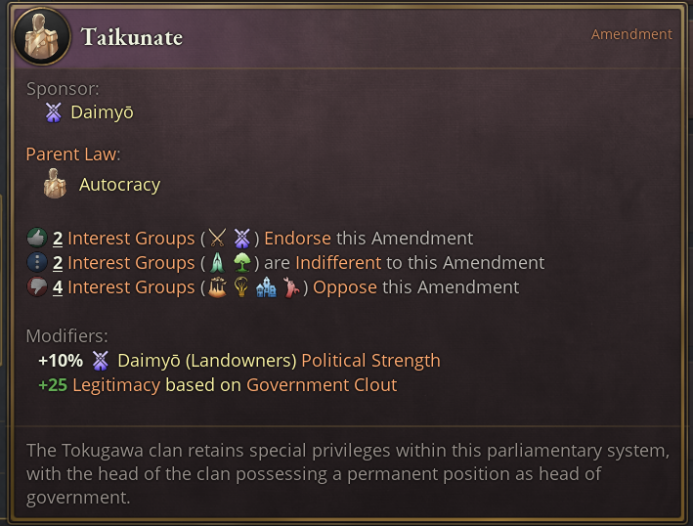Click the Political Strength modifier link
This screenshot has height=526, width=693.
click(370, 360)
